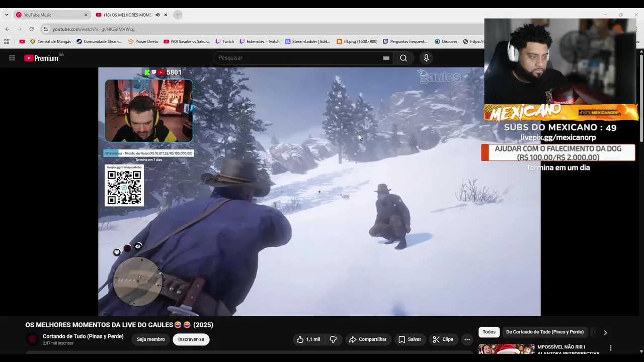Click 2,97 mil inscritos subscriber count
Image resolution: width=644 pixels, height=362 pixels.
[x=58, y=343]
